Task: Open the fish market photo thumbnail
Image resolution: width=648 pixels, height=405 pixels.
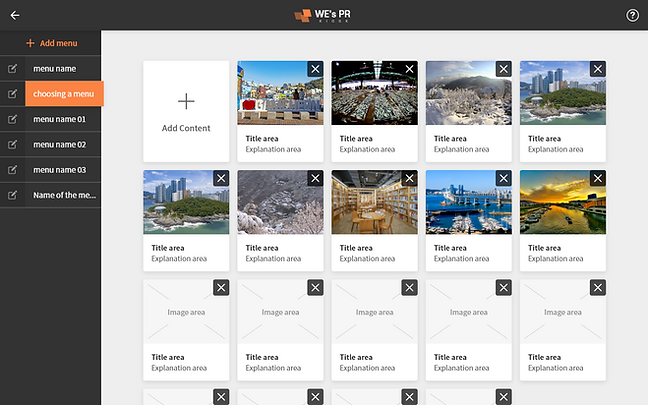Action: tap(374, 93)
